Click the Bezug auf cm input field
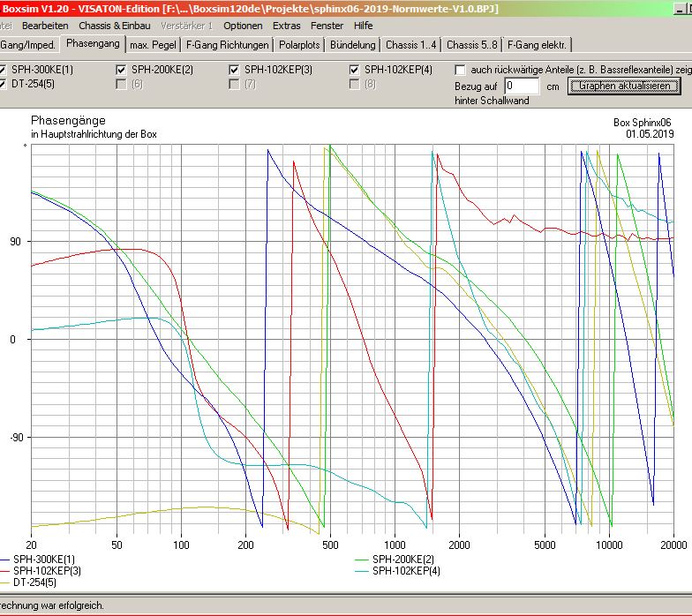The image size is (692, 616). point(522,86)
